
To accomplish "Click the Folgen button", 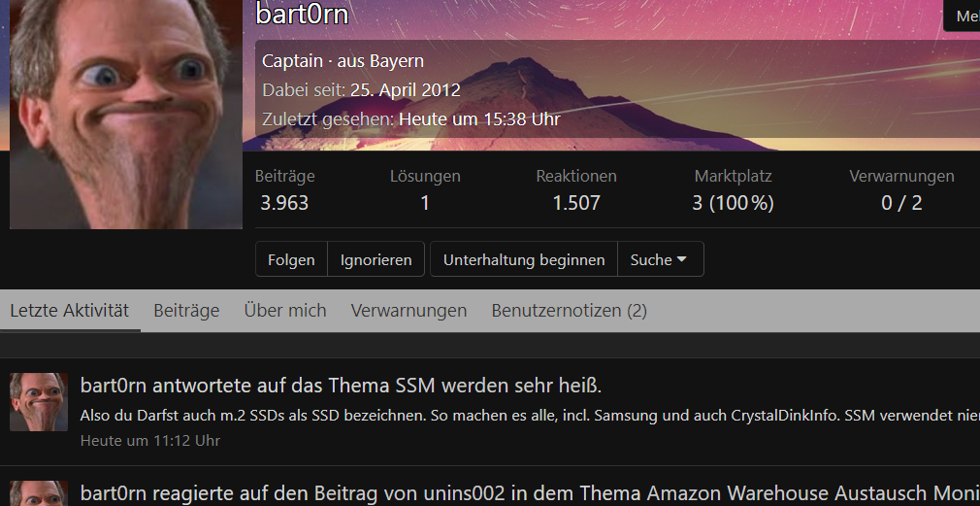I will coord(291,259).
